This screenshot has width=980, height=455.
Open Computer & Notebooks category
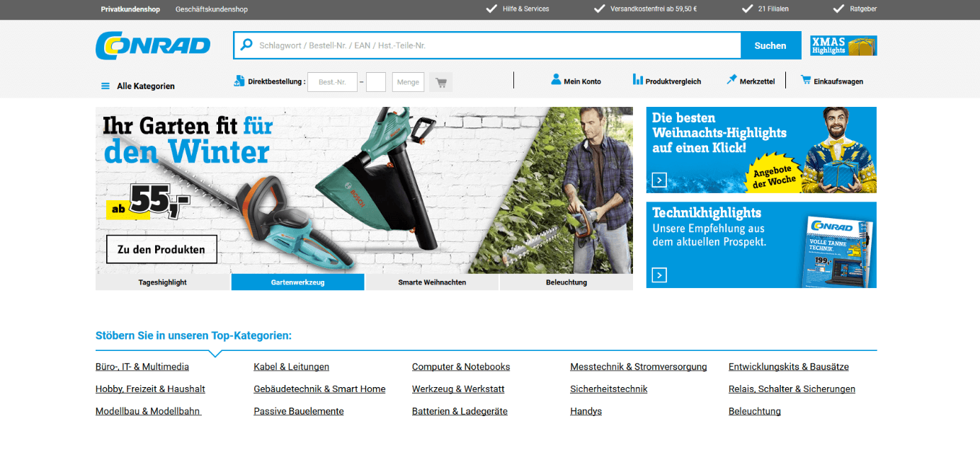[x=461, y=367]
